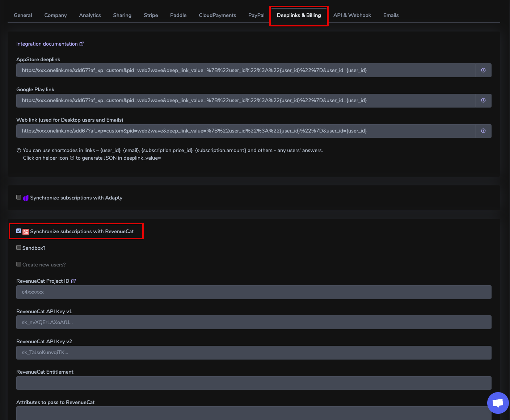Select the Deeplinks & Billing tab

pyautogui.click(x=299, y=15)
